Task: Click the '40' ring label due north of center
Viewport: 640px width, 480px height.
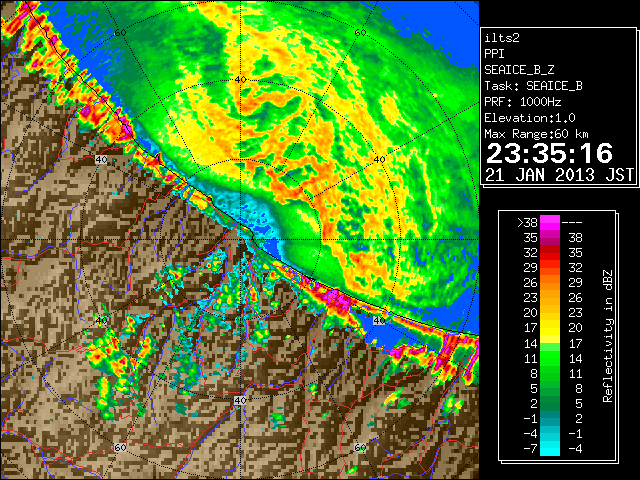Action: click(x=240, y=80)
